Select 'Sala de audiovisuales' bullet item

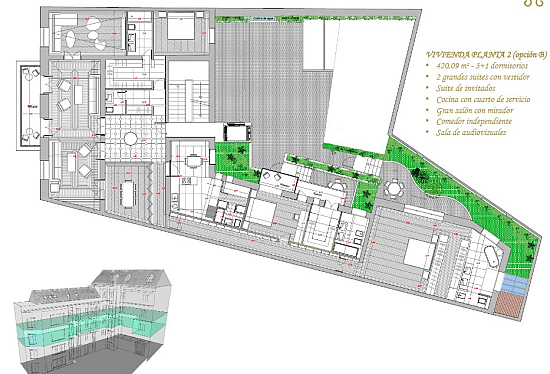click(x=471, y=132)
